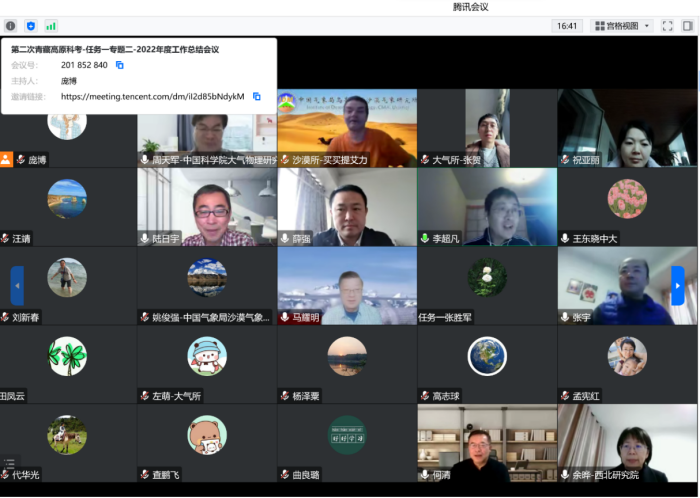Copy the meeting invitation link
This screenshot has width=700, height=498.
pyautogui.click(x=257, y=97)
